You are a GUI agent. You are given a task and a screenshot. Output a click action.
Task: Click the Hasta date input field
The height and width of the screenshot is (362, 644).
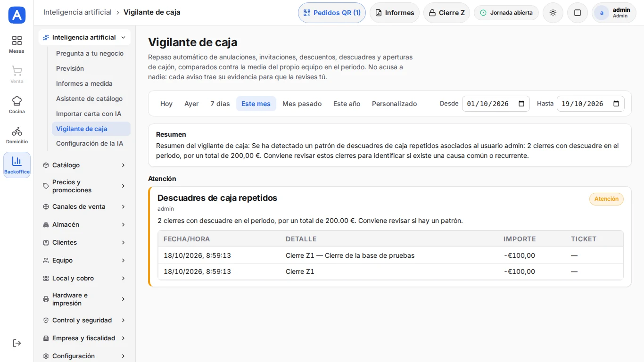pos(590,104)
